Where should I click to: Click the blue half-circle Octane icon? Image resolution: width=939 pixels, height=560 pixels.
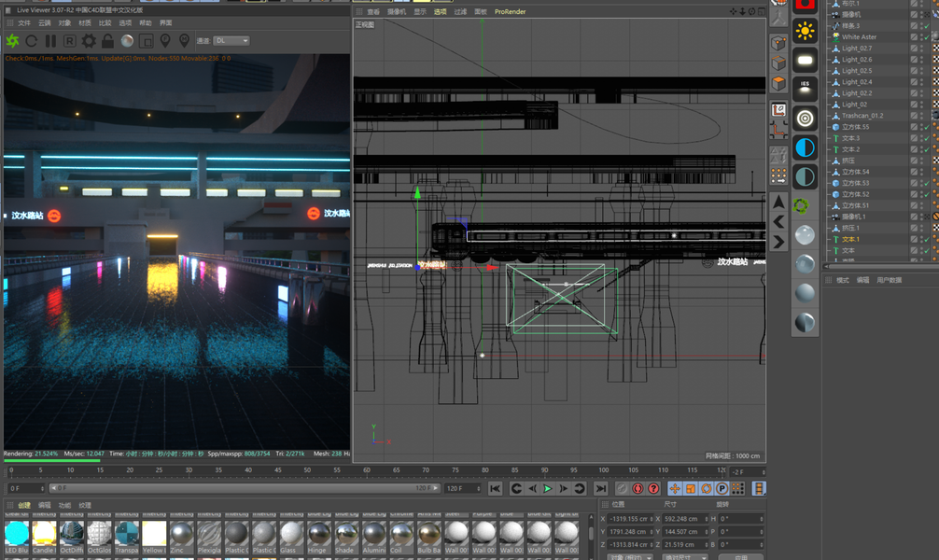(805, 147)
